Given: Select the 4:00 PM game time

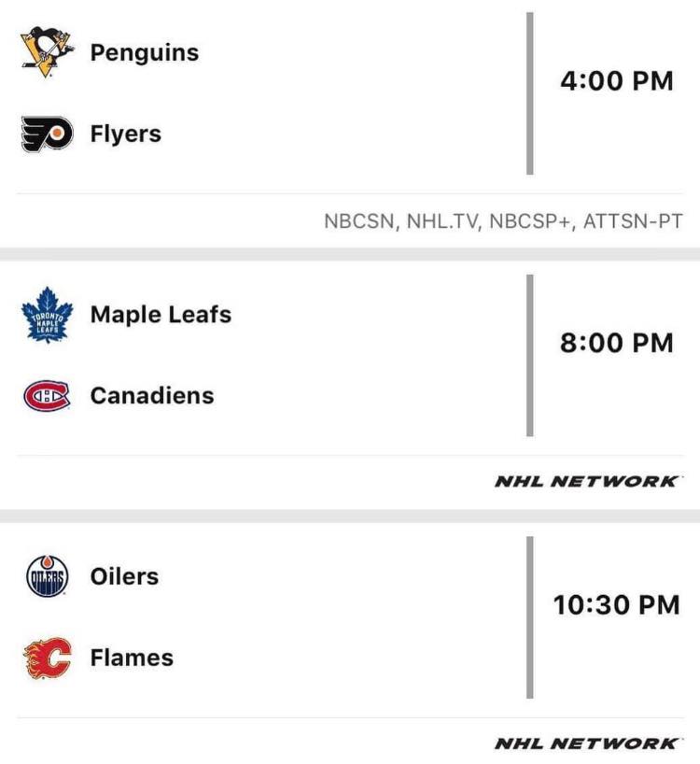Looking at the screenshot, I should (x=617, y=81).
